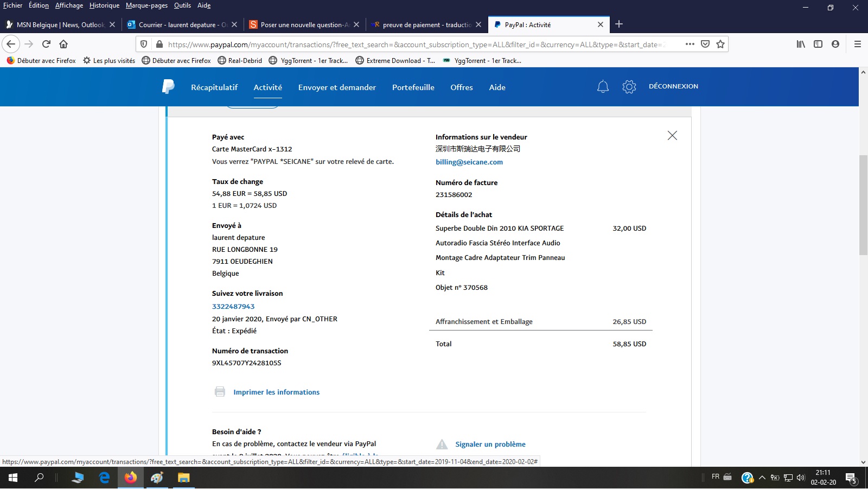Image resolution: width=868 pixels, height=489 pixels.
Task: Open the PayPal notifications bell
Action: pyautogui.click(x=603, y=87)
